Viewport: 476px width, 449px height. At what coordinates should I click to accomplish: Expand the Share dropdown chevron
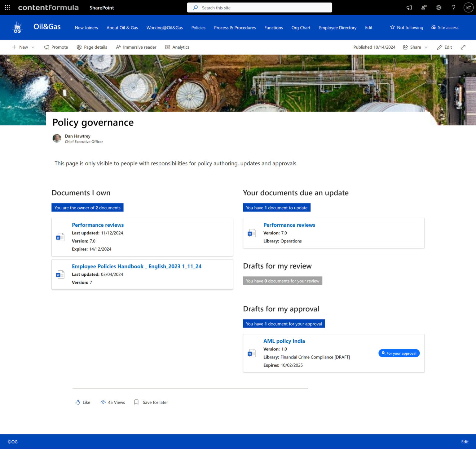[426, 47]
